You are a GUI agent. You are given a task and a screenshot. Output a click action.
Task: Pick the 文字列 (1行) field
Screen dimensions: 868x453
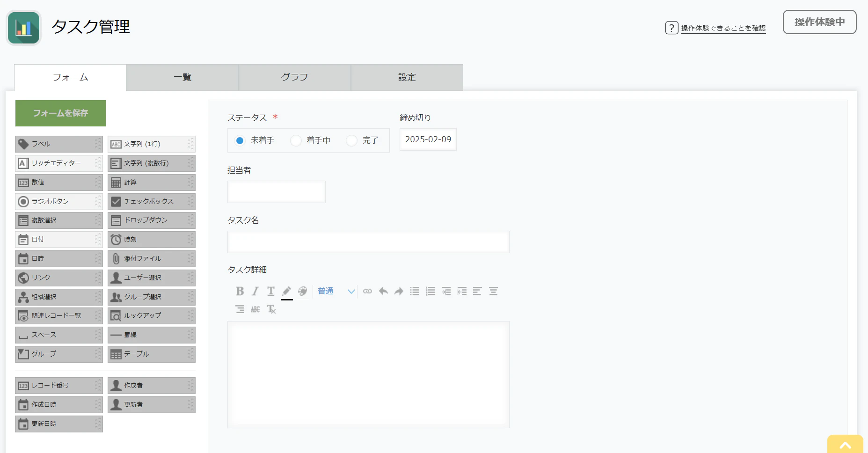[x=152, y=144]
